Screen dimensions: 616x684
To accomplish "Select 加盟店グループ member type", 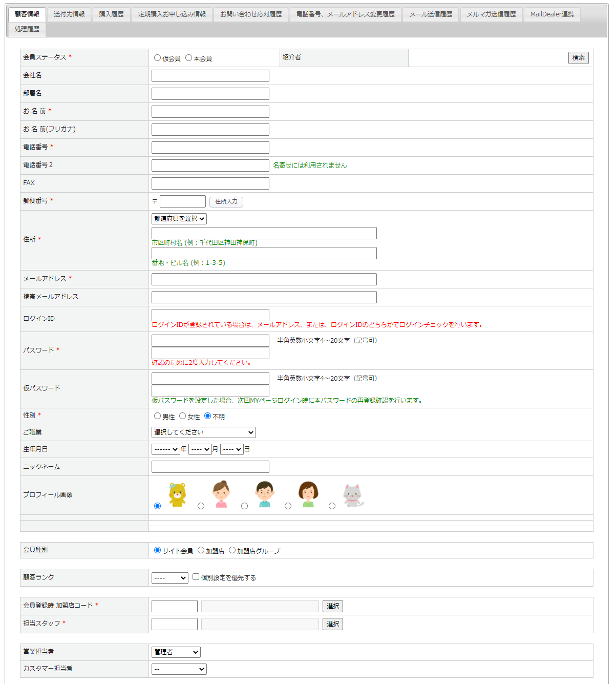I will (232, 550).
